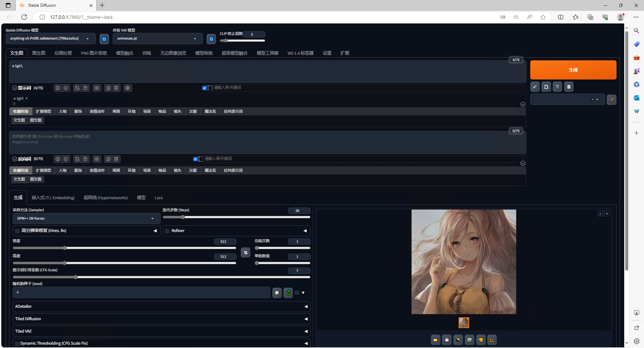Screen dimensions: 644x348
Task: Click the negative prompt text area
Action: [x=267, y=142]
